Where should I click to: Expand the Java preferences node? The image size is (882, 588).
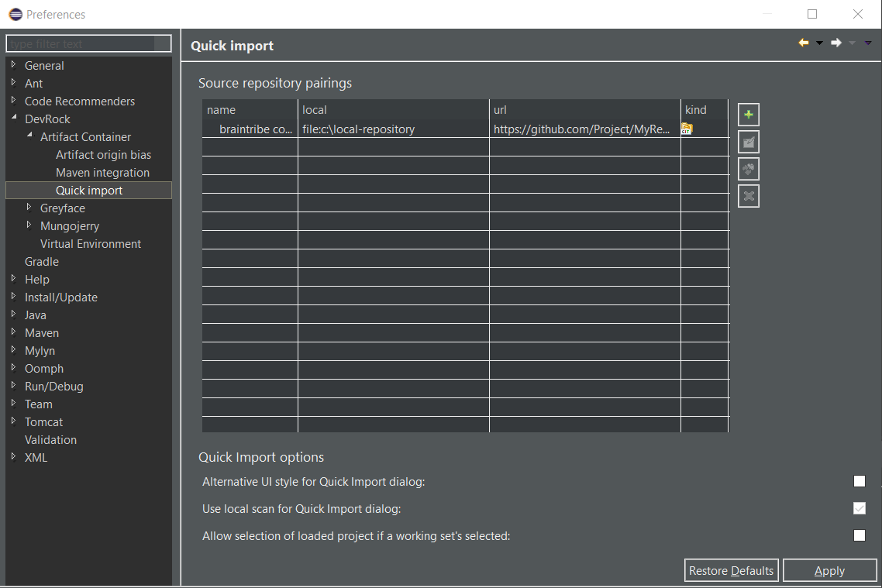pos(13,315)
